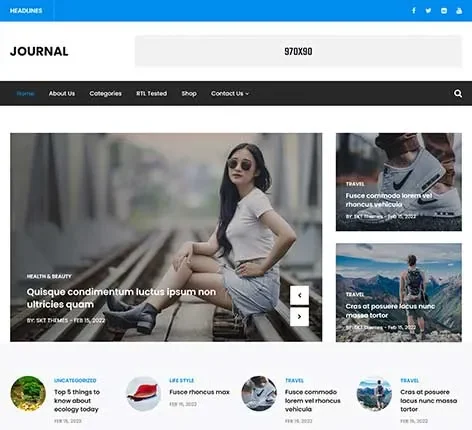Open the Instagram social icon

coord(444,11)
